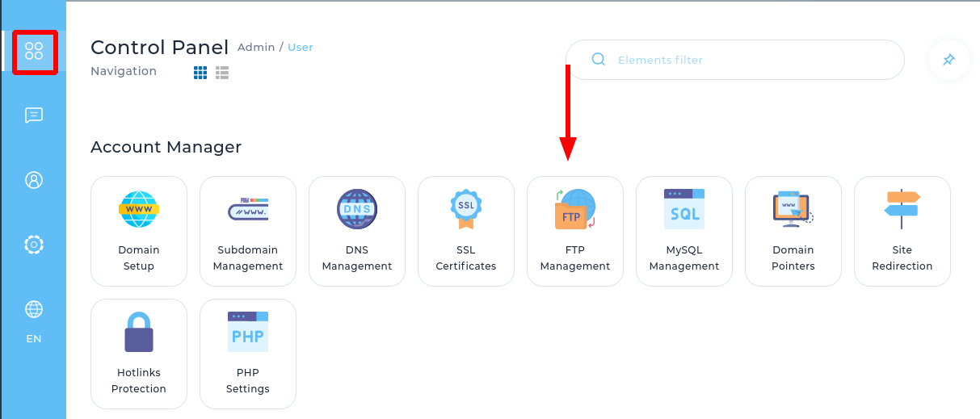Open FTP Management tile
Image resolution: width=980 pixels, height=419 pixels.
pyautogui.click(x=575, y=231)
